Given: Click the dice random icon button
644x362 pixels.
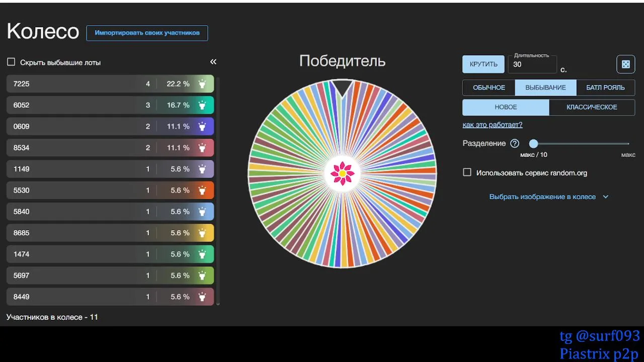Looking at the screenshot, I should 625,64.
